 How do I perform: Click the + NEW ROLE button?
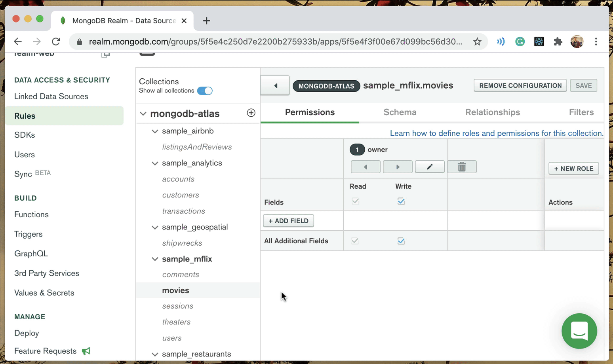click(573, 169)
